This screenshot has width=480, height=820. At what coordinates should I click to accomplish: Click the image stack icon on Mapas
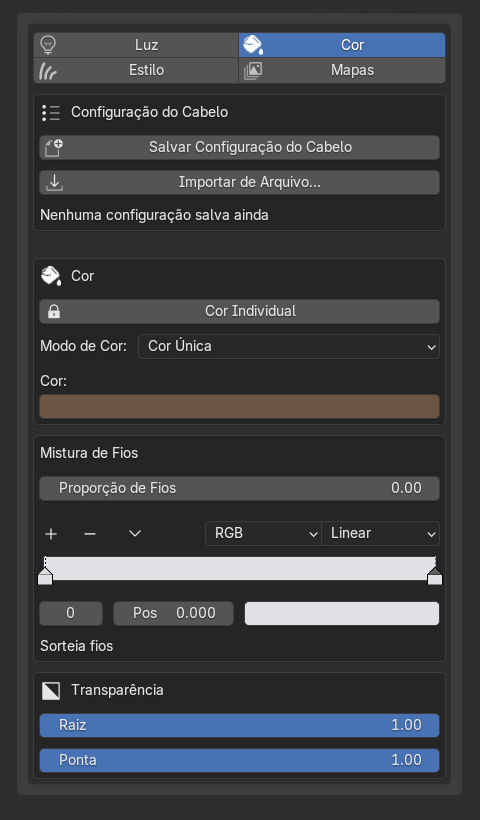[x=253, y=70]
